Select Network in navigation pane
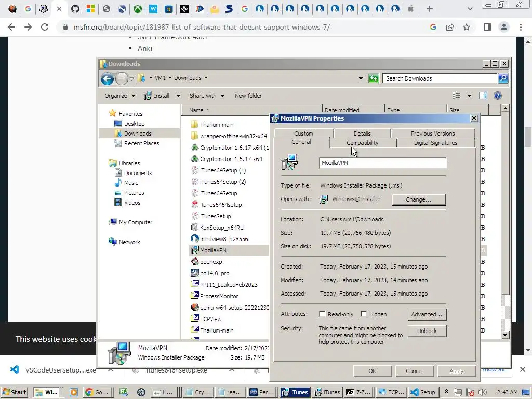532x399 pixels. tap(129, 242)
